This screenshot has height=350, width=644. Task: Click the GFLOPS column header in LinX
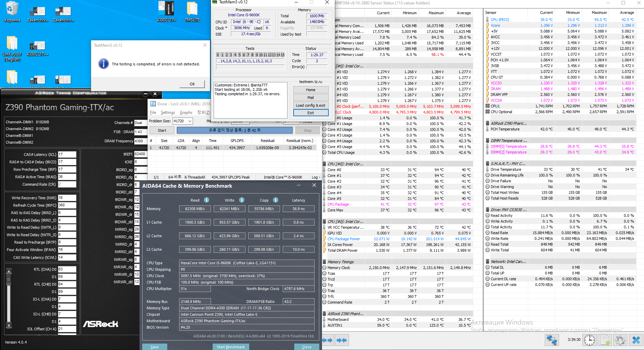coord(237,141)
